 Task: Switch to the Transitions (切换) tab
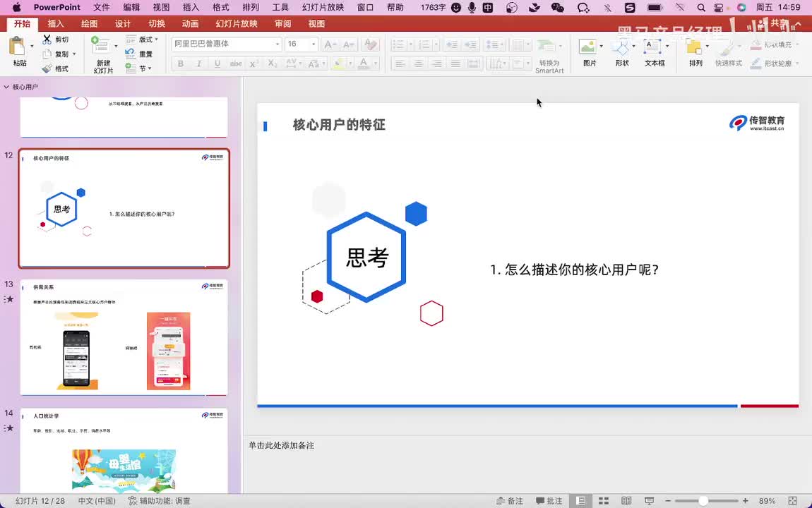(156, 24)
